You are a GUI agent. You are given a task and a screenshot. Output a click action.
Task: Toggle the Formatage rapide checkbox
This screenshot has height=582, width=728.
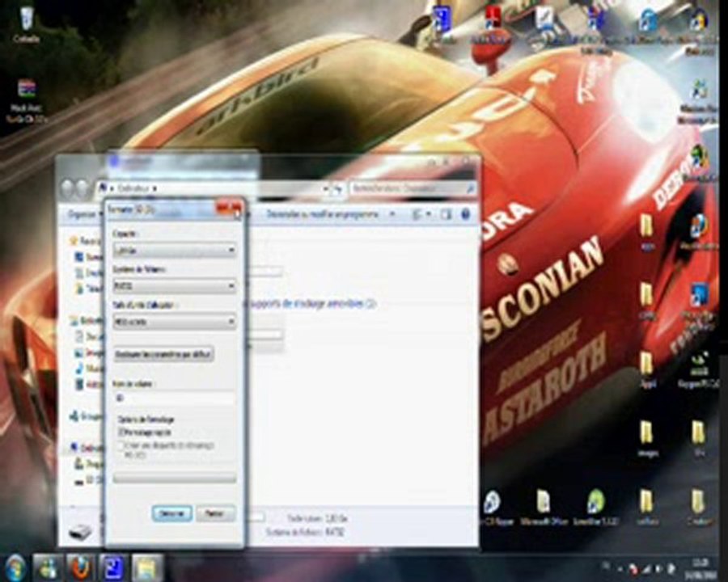(x=121, y=432)
